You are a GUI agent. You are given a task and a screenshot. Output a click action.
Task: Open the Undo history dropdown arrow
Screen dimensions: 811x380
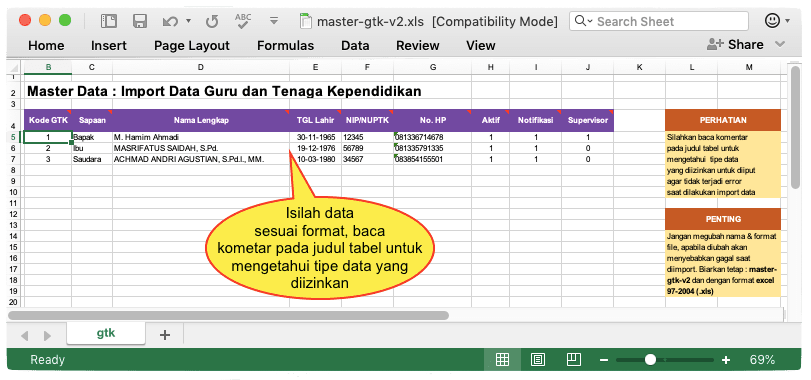tap(188, 21)
